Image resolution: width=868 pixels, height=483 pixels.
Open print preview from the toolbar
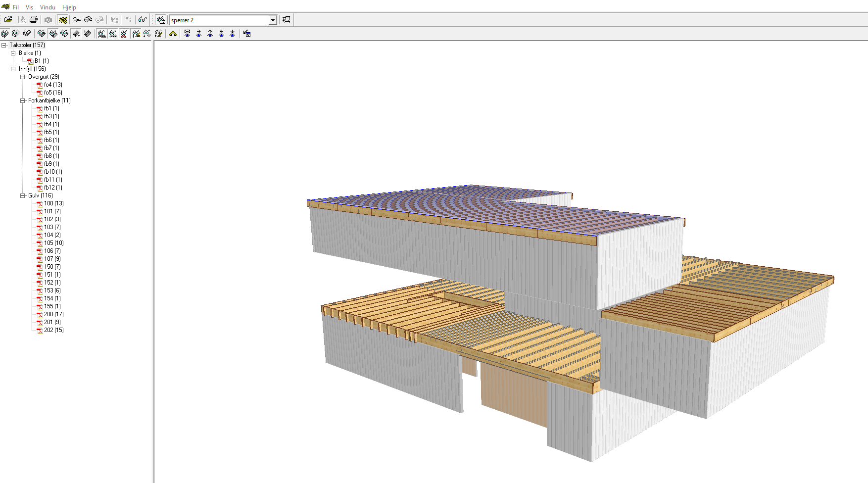pos(22,20)
